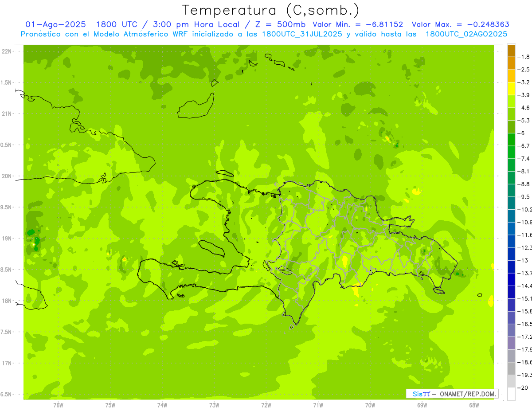
Task: Click the '19N' latitude label
Action: click(x=7, y=239)
